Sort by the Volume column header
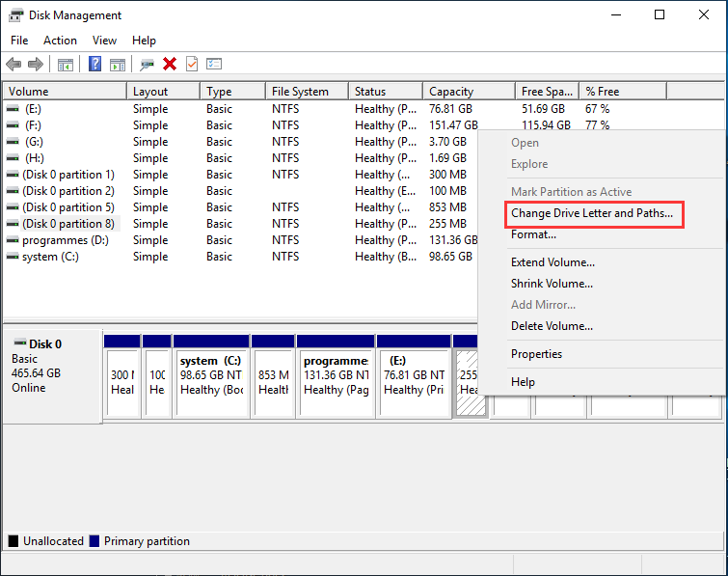Image resolution: width=728 pixels, height=576 pixels. coord(65,91)
